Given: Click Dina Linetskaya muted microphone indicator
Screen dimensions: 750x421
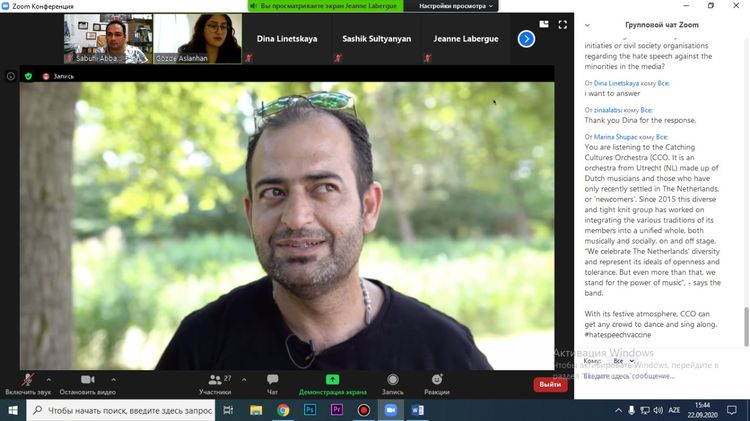Looking at the screenshot, I should click(x=249, y=58).
